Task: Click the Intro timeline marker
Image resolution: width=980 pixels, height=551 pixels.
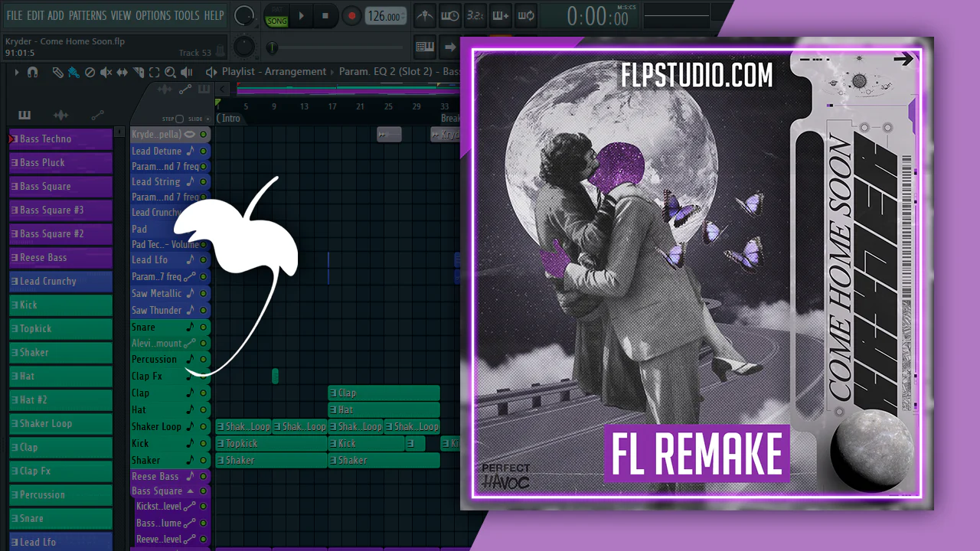Action: [229, 119]
